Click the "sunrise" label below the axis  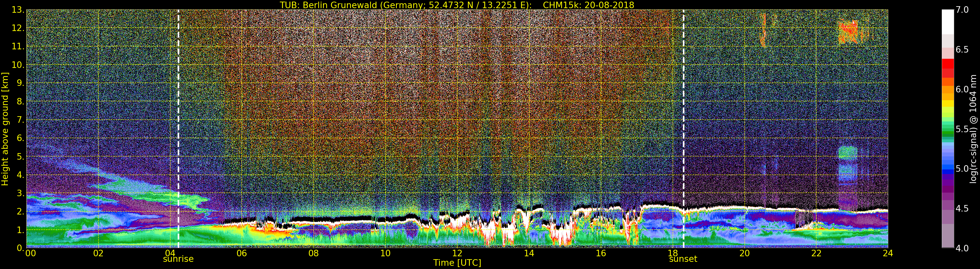click(x=178, y=259)
